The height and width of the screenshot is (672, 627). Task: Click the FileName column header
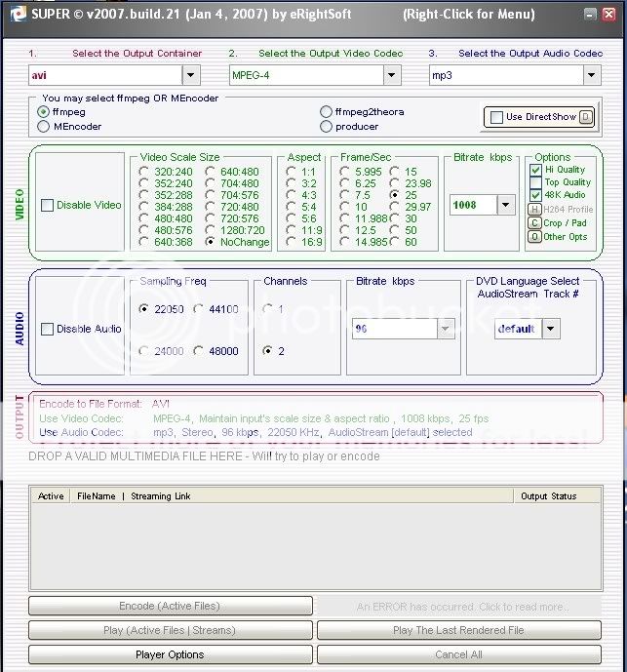[97, 496]
